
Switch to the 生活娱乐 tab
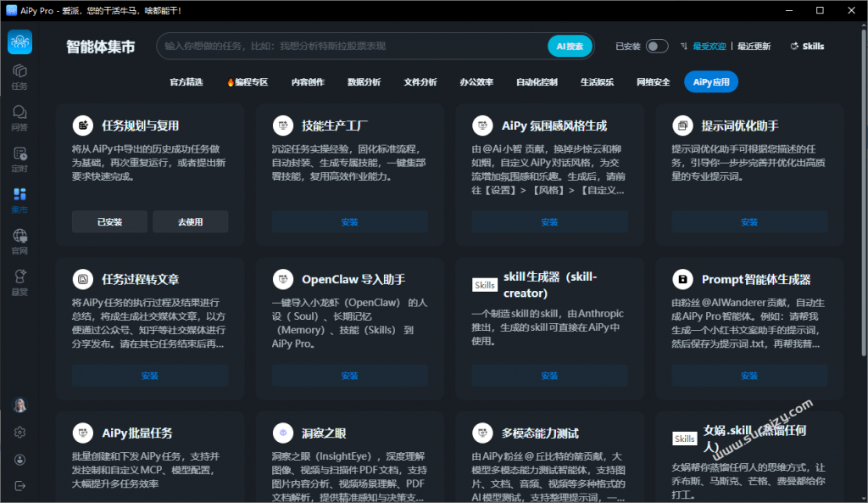pyautogui.click(x=597, y=82)
